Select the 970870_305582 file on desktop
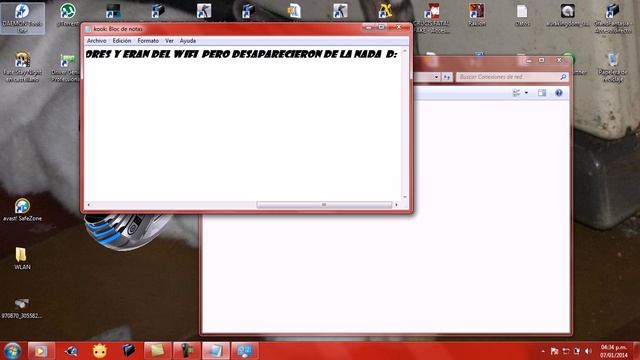 pyautogui.click(x=22, y=308)
